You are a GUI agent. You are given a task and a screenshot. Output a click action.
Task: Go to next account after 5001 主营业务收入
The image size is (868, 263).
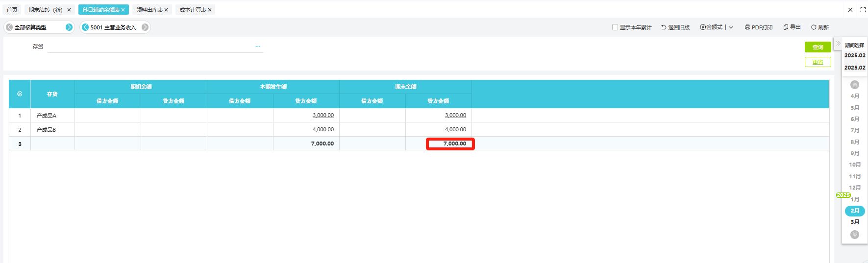pos(145,27)
